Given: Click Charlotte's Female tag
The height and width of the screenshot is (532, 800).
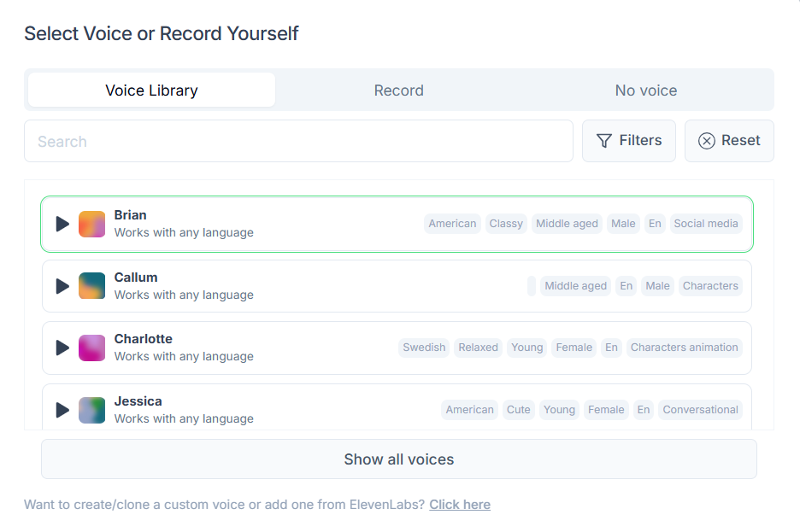Looking at the screenshot, I should click(574, 348).
